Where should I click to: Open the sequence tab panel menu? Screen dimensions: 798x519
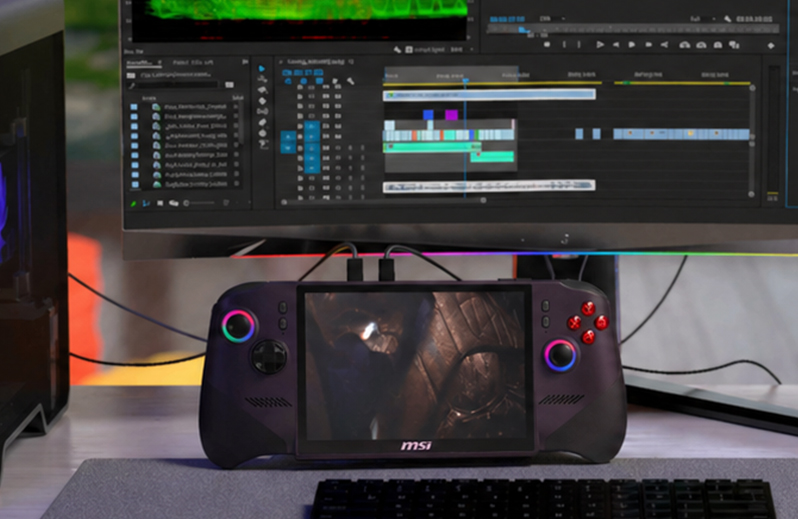351,62
